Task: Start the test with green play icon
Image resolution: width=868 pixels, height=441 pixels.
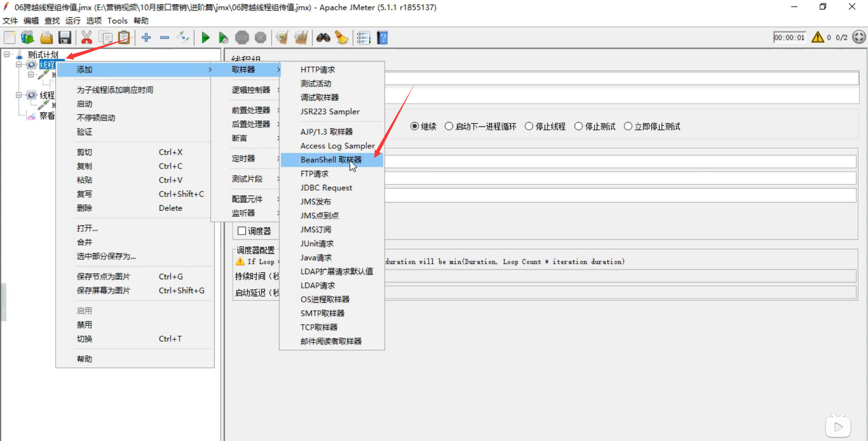Action: click(x=206, y=38)
